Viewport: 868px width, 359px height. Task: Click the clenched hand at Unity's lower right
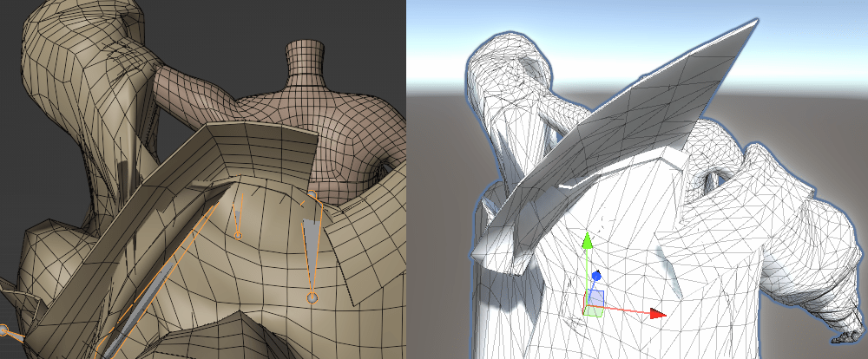846,330
